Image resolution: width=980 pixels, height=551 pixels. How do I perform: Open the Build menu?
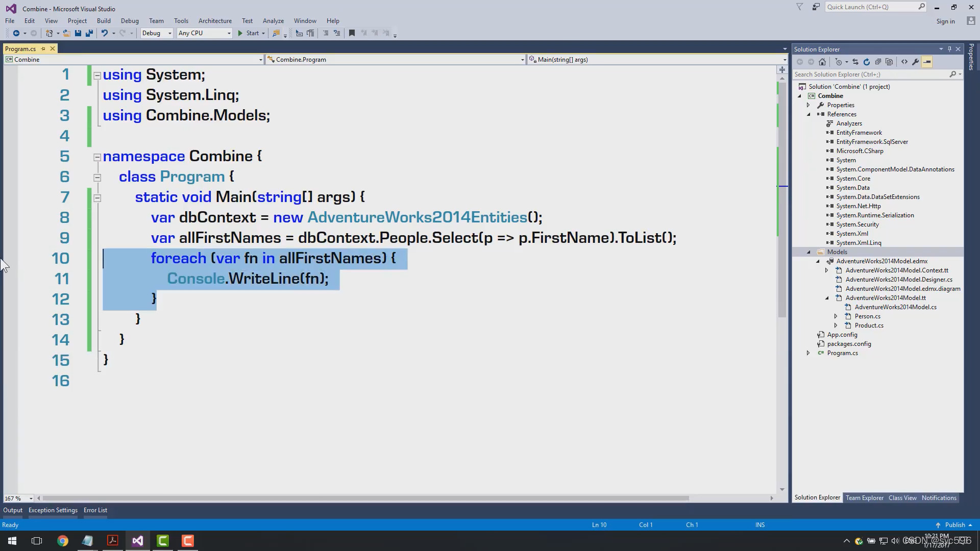point(104,21)
